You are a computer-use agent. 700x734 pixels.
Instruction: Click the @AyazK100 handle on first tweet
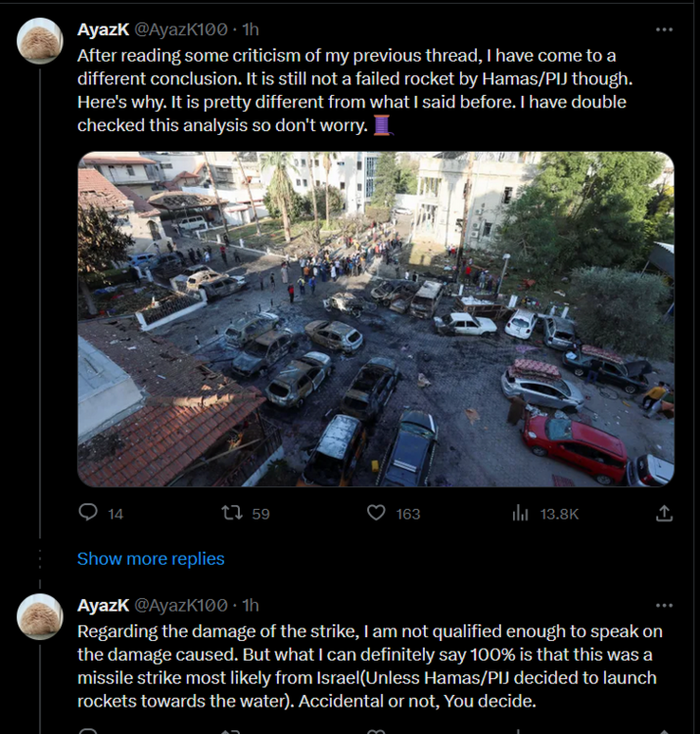coord(180,29)
